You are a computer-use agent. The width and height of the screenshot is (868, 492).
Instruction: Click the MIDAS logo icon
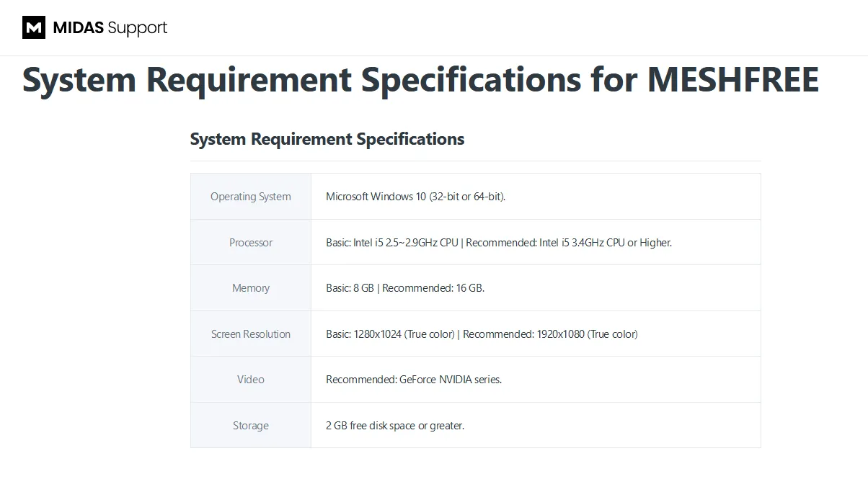pyautogui.click(x=34, y=27)
